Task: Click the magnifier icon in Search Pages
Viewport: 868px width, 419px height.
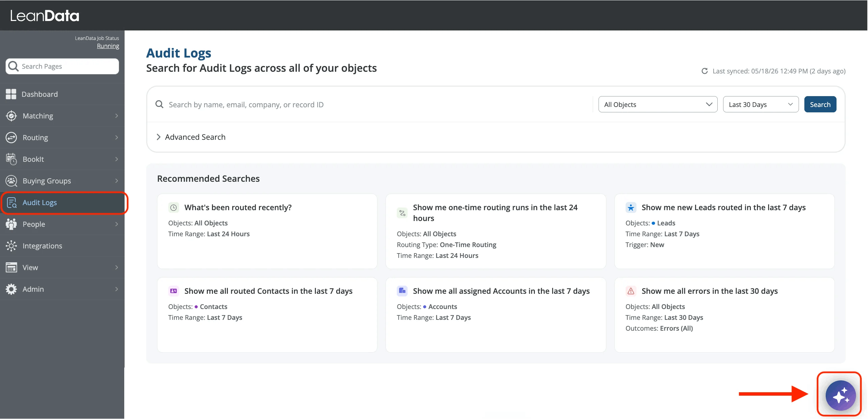Action: click(x=13, y=66)
